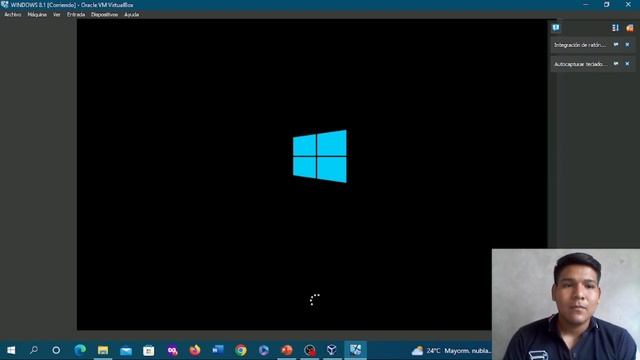Open File Explorer from the taskbar
This screenshot has height=360, width=640.
[103, 350]
